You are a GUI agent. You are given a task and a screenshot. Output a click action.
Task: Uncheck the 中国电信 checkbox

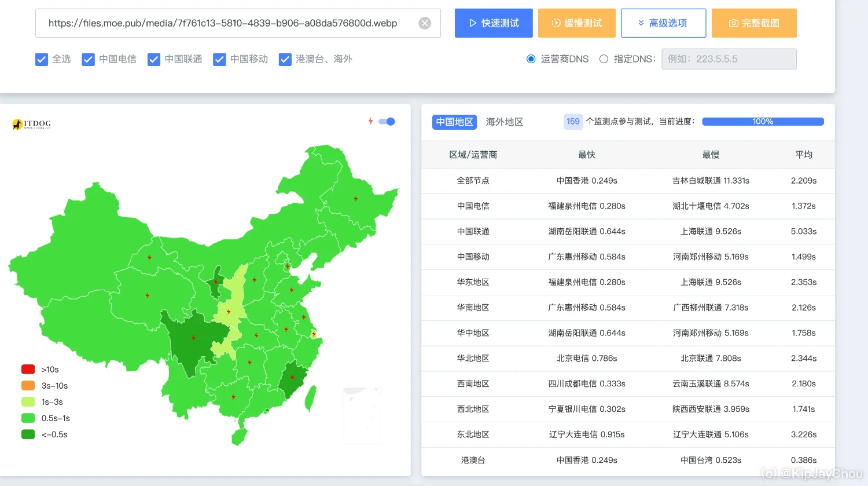click(x=88, y=59)
